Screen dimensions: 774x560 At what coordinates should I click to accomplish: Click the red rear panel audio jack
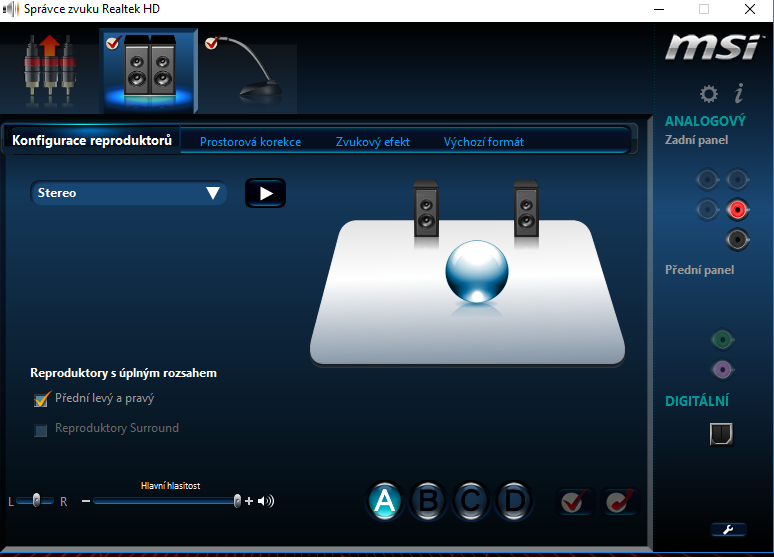[737, 210]
